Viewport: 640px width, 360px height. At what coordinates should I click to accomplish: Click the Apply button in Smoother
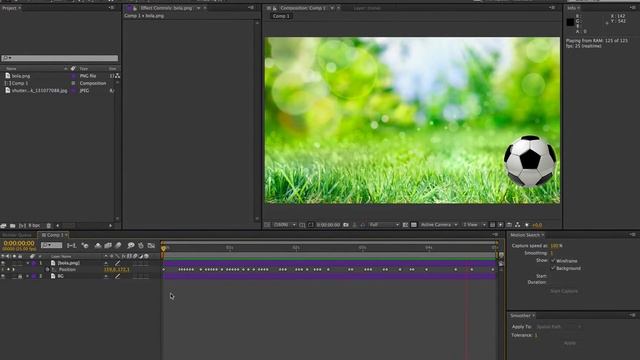coord(570,343)
